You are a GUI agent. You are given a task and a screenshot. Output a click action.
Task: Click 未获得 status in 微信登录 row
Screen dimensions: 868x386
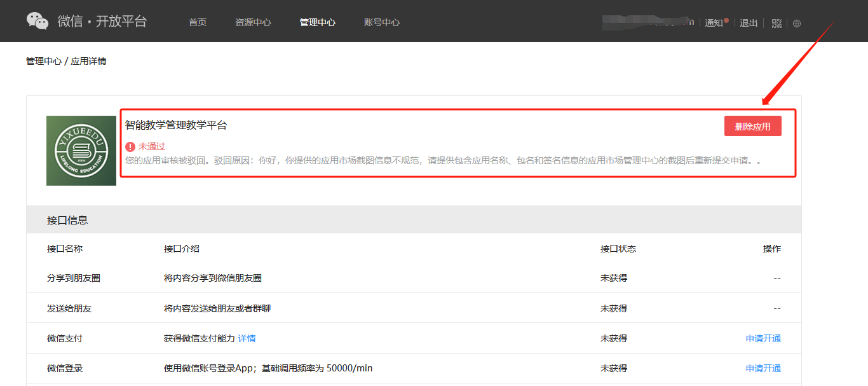614,368
